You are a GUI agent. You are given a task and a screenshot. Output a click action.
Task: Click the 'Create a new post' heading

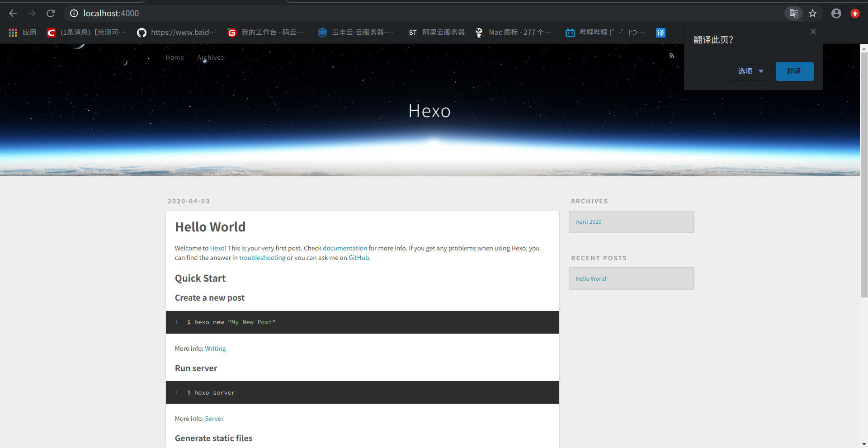pos(210,298)
